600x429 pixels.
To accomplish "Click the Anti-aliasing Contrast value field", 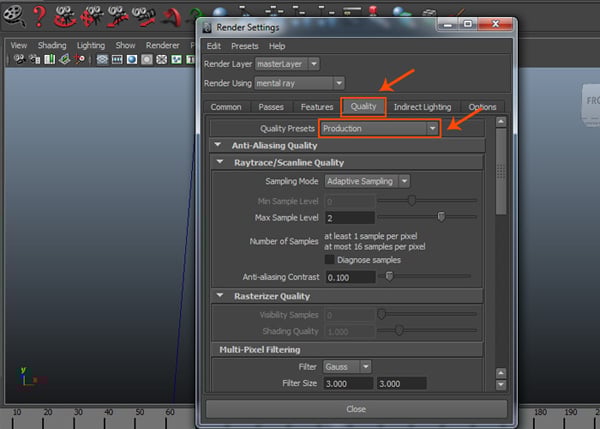I will click(x=350, y=277).
